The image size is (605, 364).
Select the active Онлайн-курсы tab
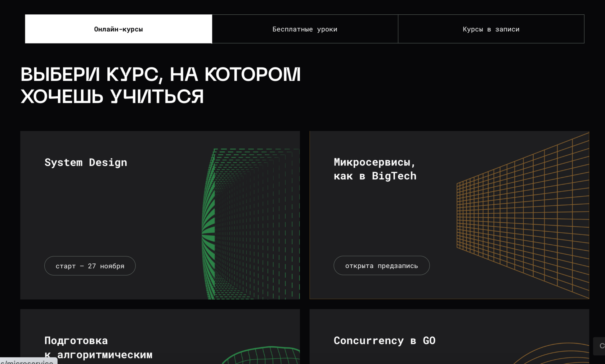tap(118, 29)
